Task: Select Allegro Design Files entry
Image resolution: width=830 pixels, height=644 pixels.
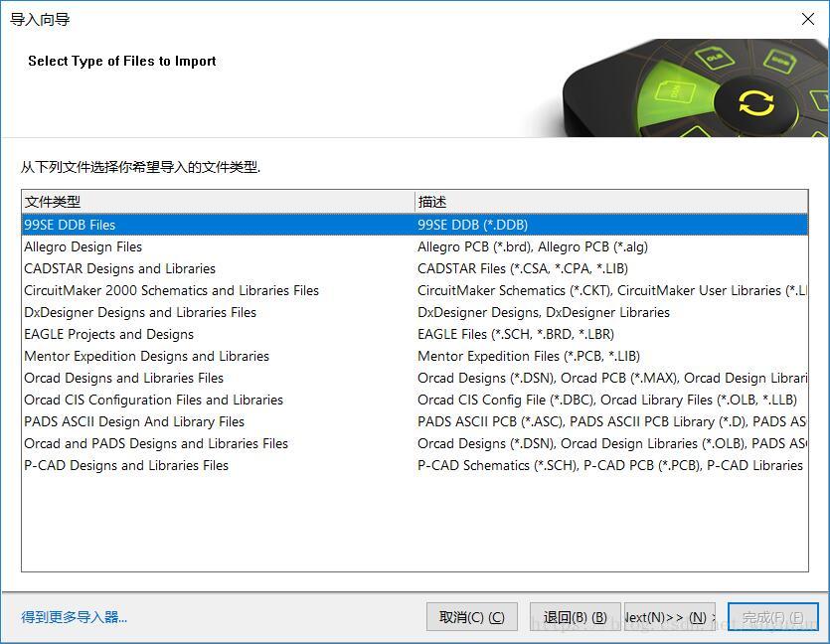Action: 83,246
